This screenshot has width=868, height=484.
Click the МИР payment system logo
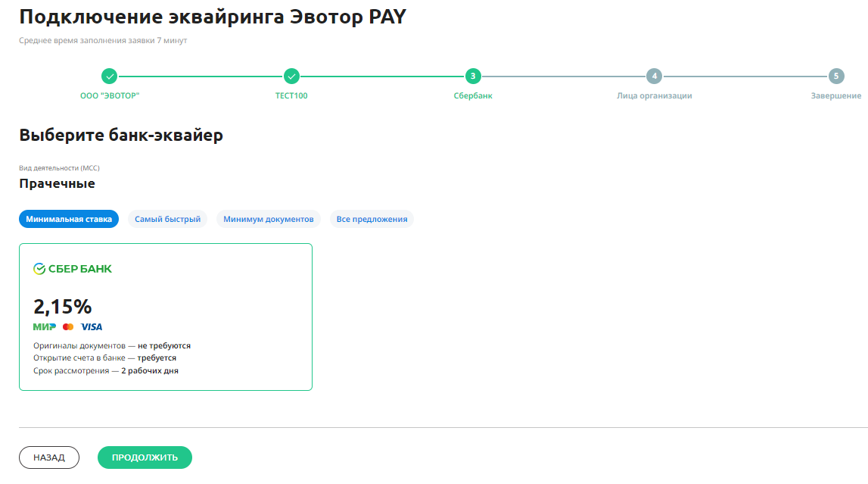click(45, 326)
